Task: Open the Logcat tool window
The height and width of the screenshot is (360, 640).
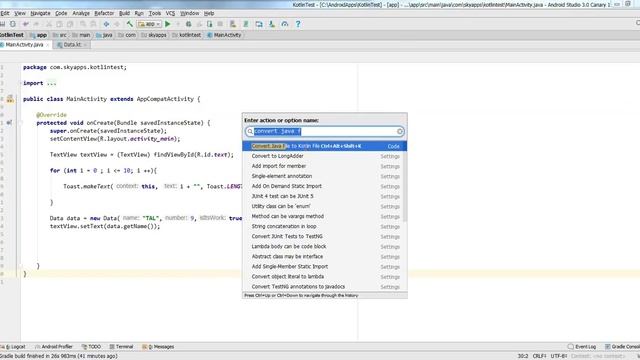Action: click(14, 347)
